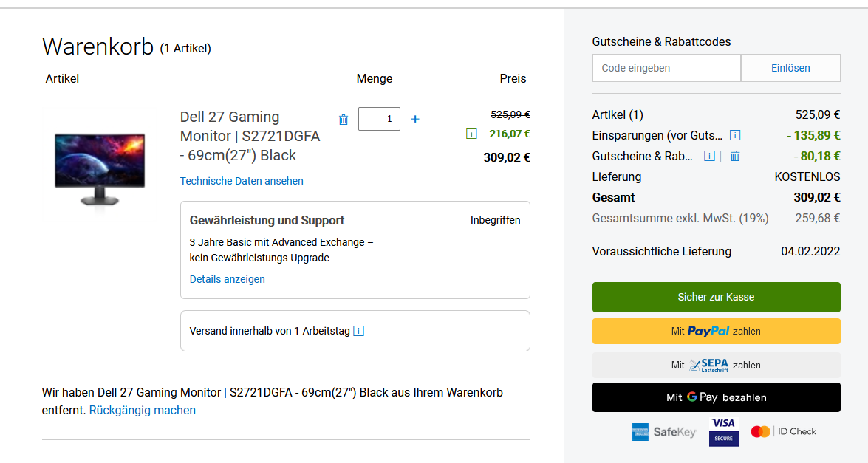The image size is (868, 463).
Task: Select the KOSTENLOS delivery value
Action: [x=807, y=177]
